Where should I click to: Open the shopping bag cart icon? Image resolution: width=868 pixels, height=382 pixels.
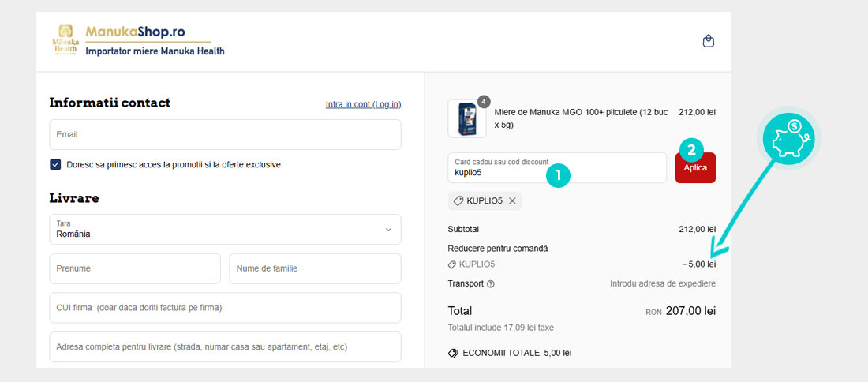pos(708,42)
